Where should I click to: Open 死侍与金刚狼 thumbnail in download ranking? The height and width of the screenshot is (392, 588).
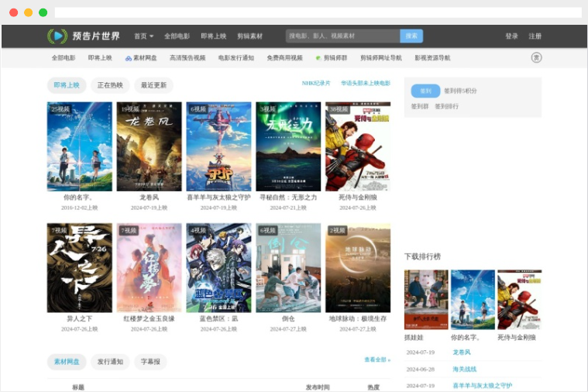[519, 300]
